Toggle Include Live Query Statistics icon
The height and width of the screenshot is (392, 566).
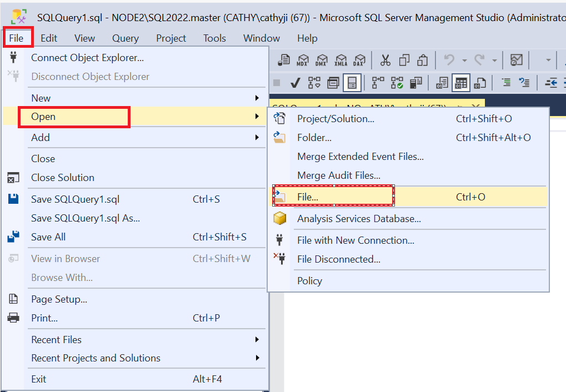pyautogui.click(x=397, y=83)
